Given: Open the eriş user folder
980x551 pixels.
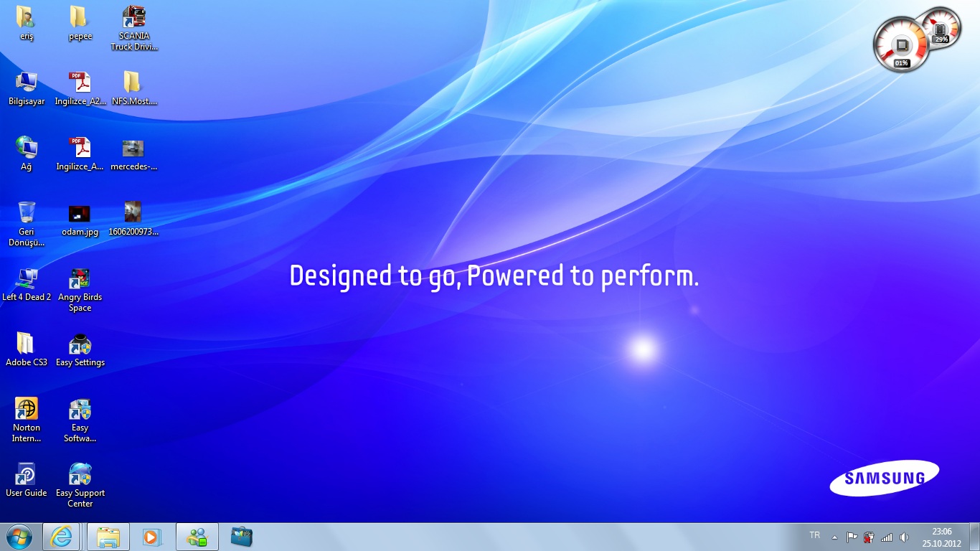Looking at the screenshot, I should point(27,23).
